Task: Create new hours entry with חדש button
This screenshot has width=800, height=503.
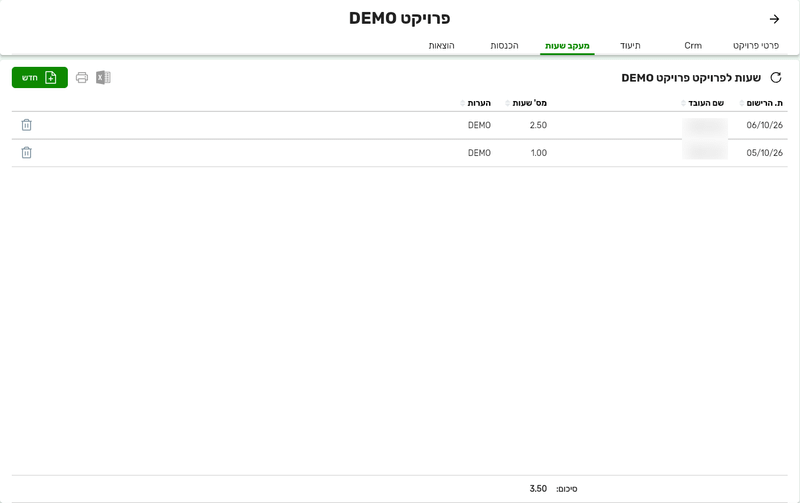Action: [x=40, y=78]
